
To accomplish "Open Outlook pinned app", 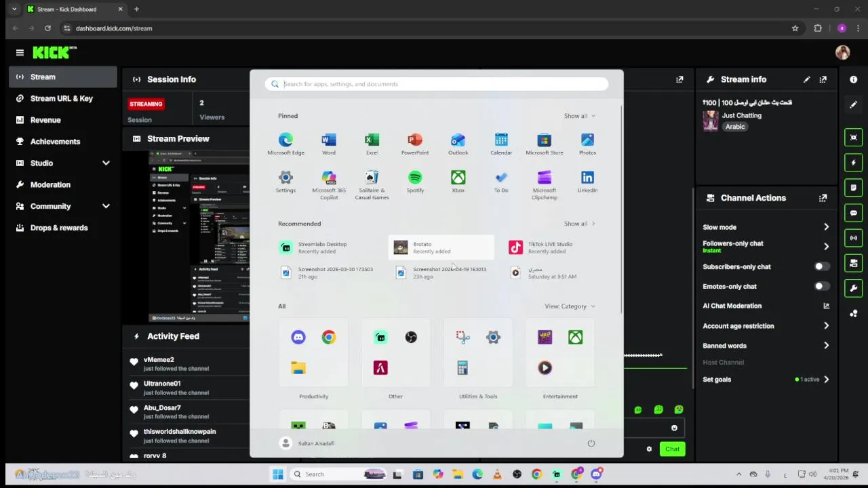I will point(458,144).
